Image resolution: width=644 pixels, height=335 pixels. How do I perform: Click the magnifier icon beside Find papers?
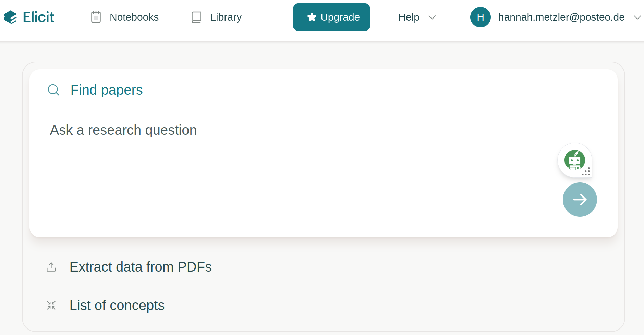click(x=53, y=90)
